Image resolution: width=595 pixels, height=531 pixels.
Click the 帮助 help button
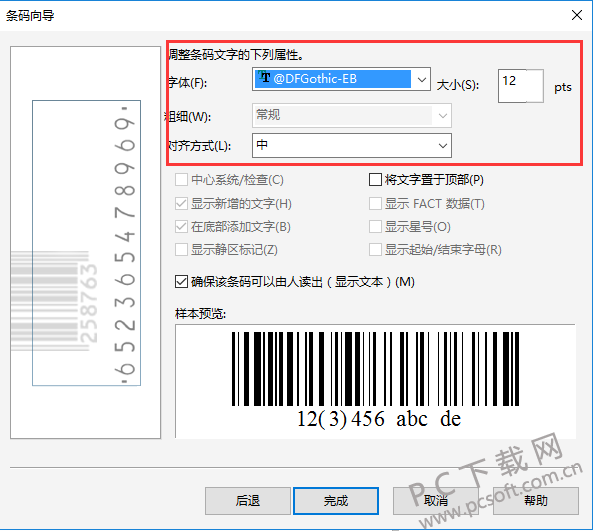point(536,501)
